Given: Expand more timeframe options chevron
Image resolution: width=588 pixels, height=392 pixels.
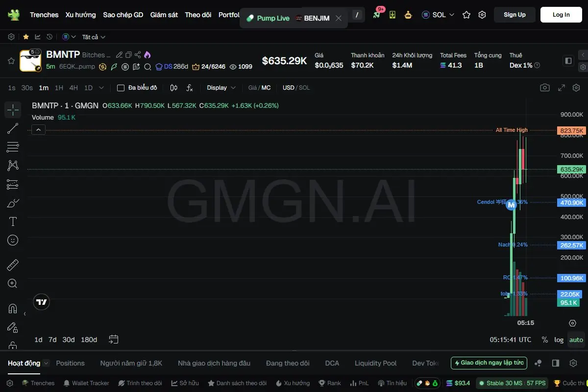Looking at the screenshot, I should (101, 88).
